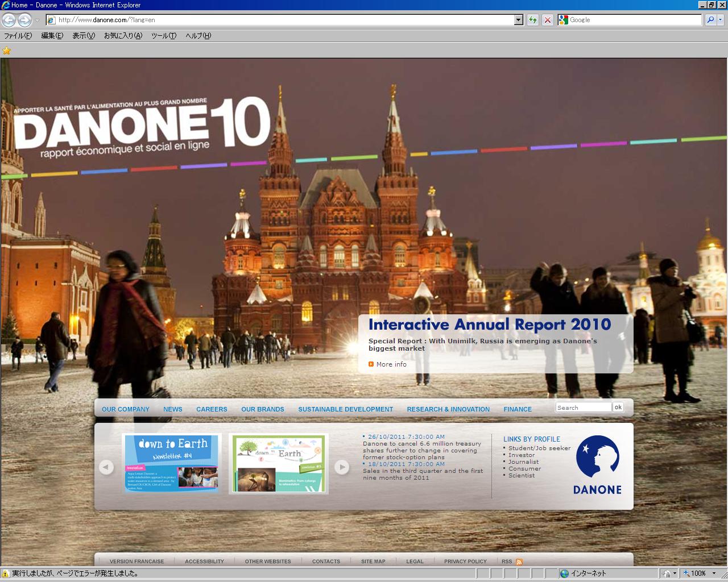Click the PRIVACY POLICY footer link

(465, 562)
